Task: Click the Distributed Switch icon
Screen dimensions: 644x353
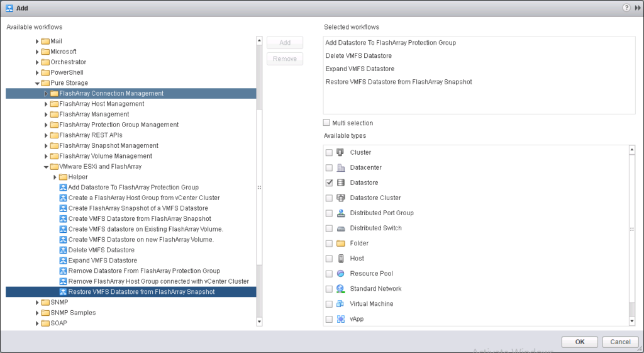Action: point(340,228)
